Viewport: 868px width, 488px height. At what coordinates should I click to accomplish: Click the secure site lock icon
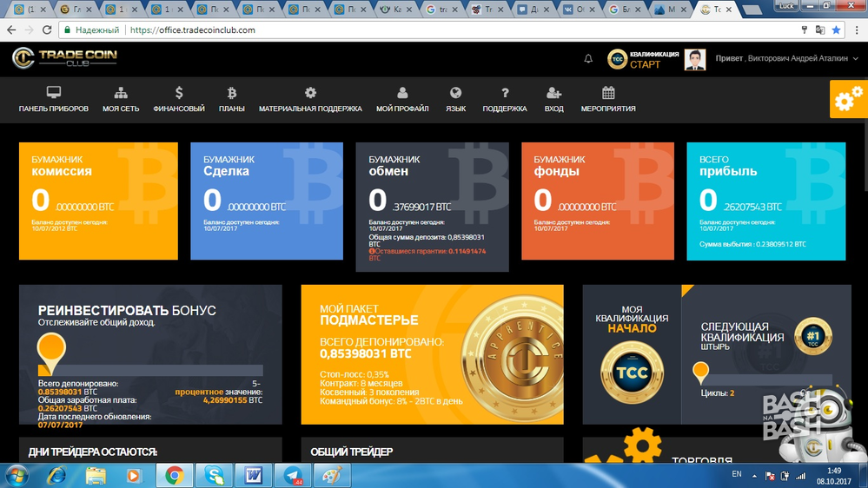point(68,30)
